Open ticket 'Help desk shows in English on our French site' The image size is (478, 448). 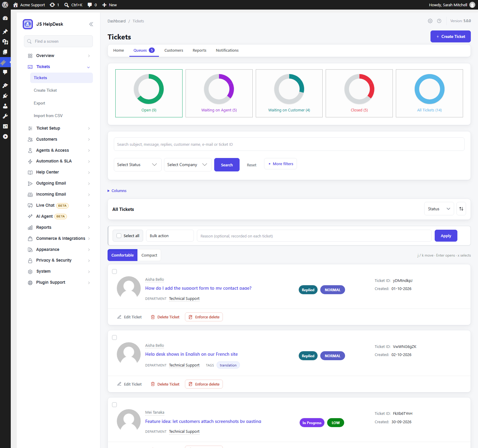pos(191,354)
